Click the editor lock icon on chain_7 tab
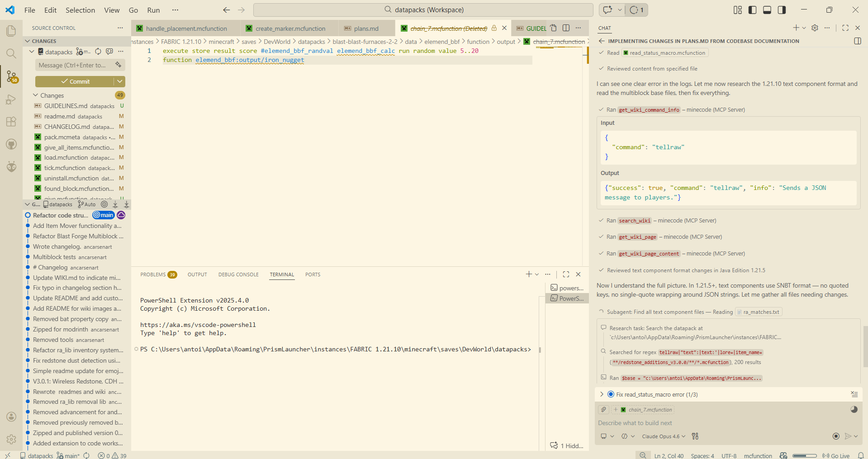The height and width of the screenshot is (459, 868). pyautogui.click(x=494, y=28)
